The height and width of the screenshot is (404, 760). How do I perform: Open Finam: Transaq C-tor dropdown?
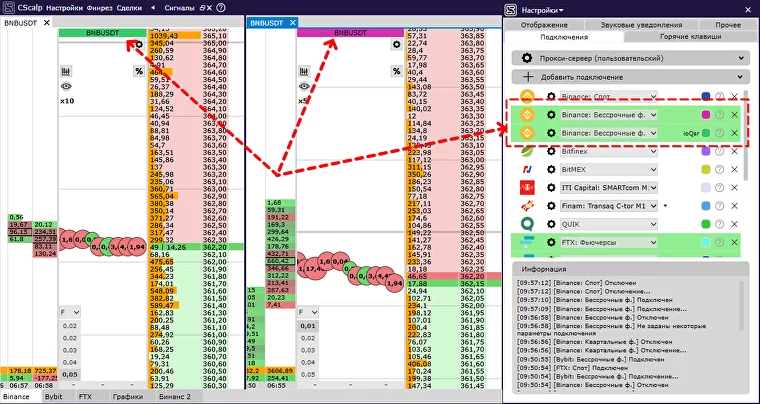point(609,206)
